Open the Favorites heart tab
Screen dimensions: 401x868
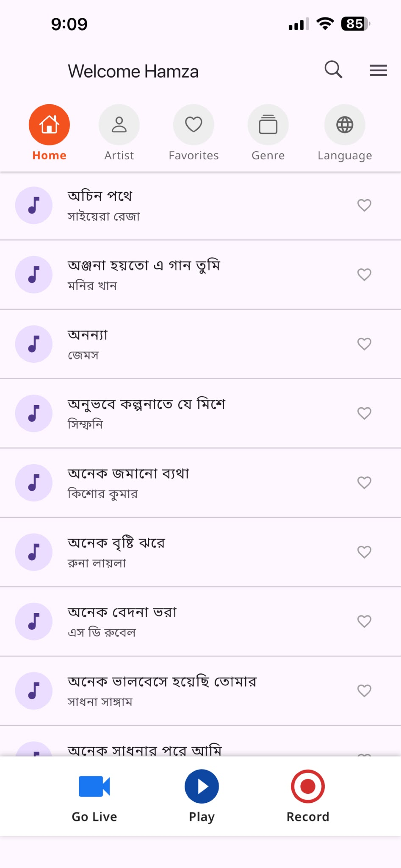(194, 125)
